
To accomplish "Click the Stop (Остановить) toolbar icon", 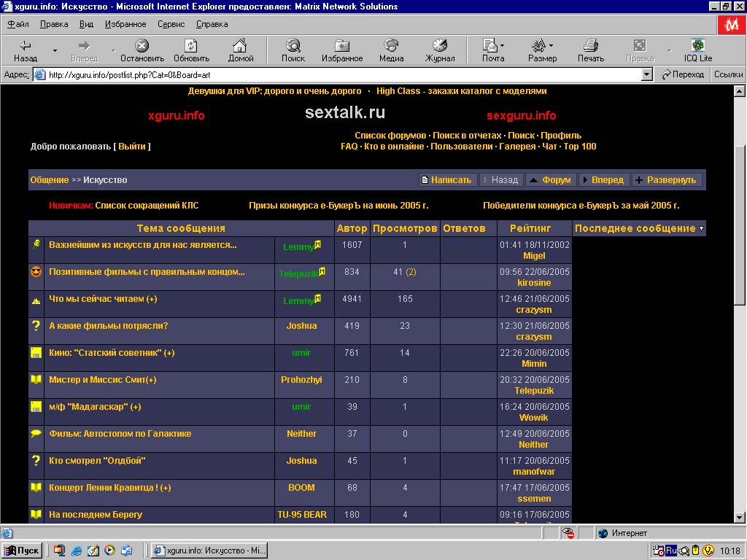I will pos(142,50).
